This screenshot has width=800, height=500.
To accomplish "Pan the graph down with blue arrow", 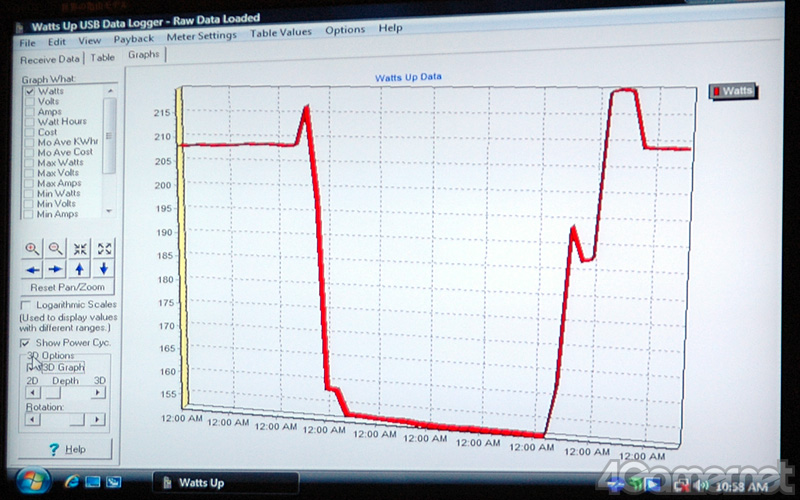I will point(104,269).
